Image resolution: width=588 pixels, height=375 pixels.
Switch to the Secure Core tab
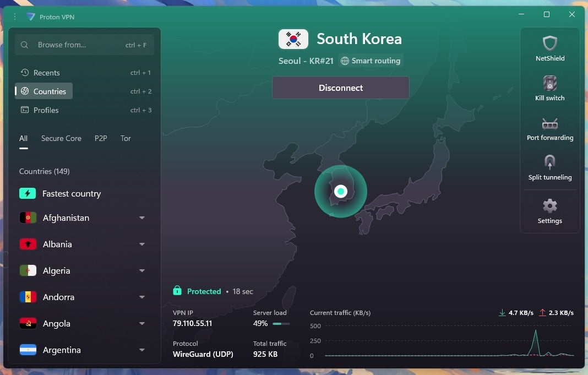(61, 138)
